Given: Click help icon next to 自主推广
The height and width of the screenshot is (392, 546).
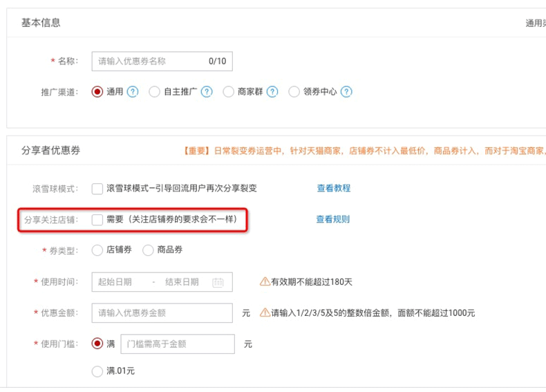Looking at the screenshot, I should [x=207, y=92].
